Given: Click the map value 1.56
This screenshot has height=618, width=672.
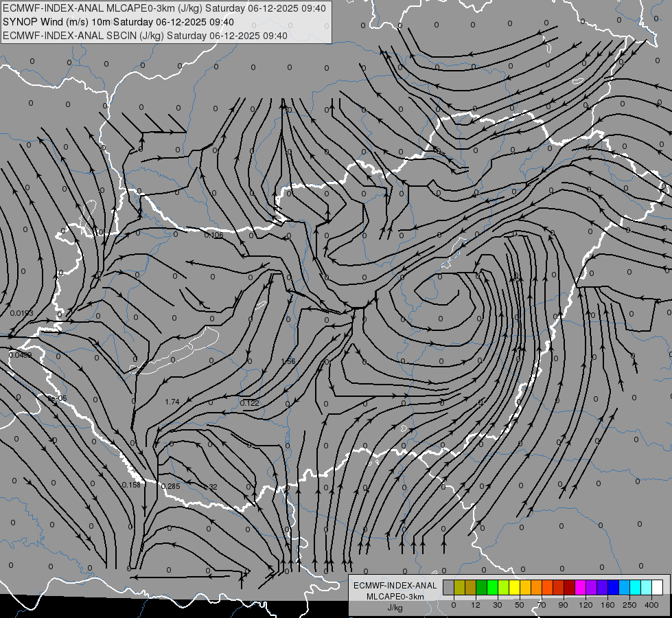Looking at the screenshot, I should click(x=288, y=361).
